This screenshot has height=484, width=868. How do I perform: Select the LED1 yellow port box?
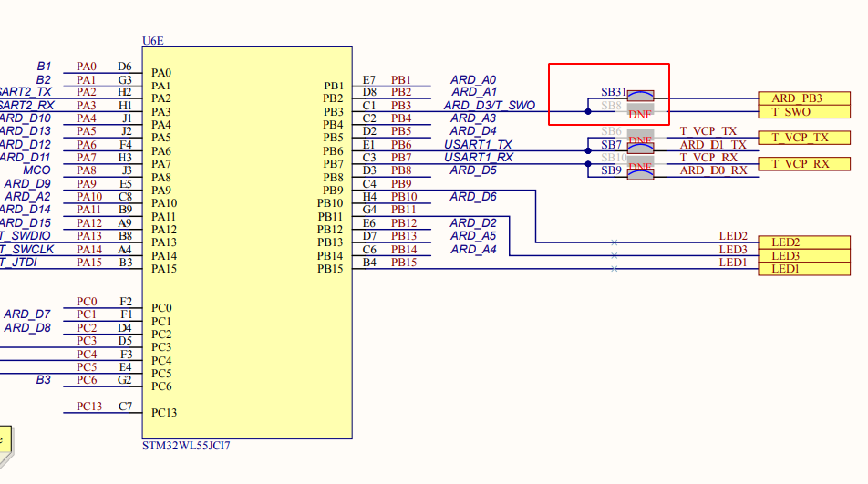pos(804,269)
